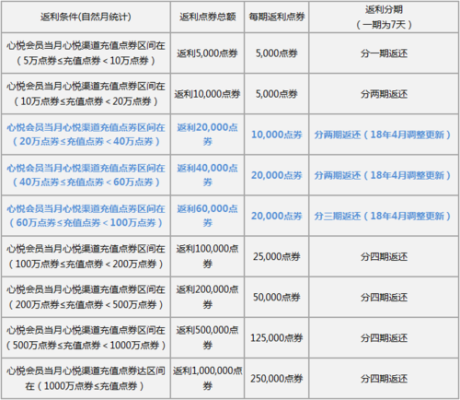Select the cell 返利200,000点券
The height and width of the screenshot is (400, 460).
point(207,297)
